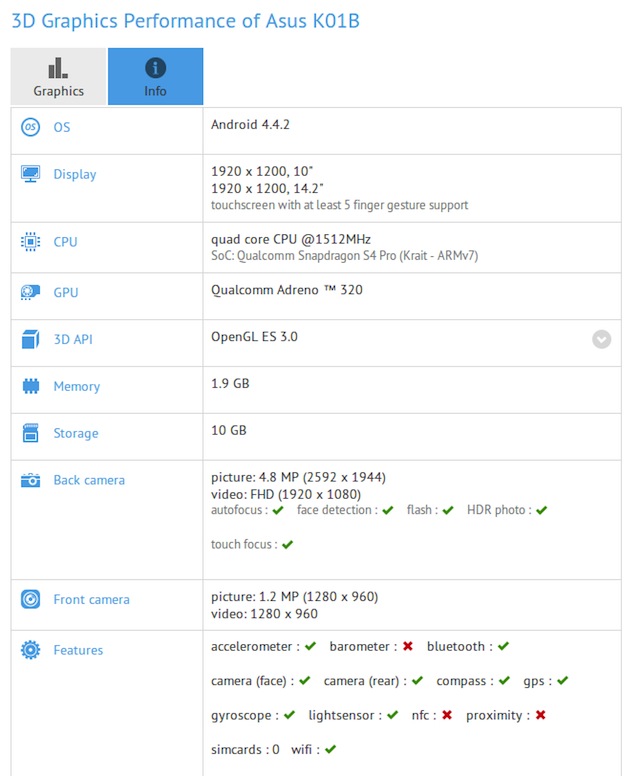Click the barometer red cross mark

(x=408, y=646)
